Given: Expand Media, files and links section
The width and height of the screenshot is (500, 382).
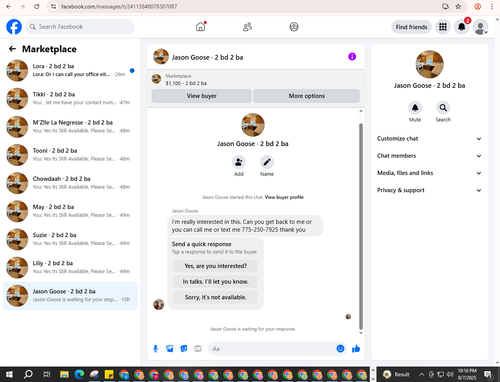Looking at the screenshot, I should coord(429,173).
